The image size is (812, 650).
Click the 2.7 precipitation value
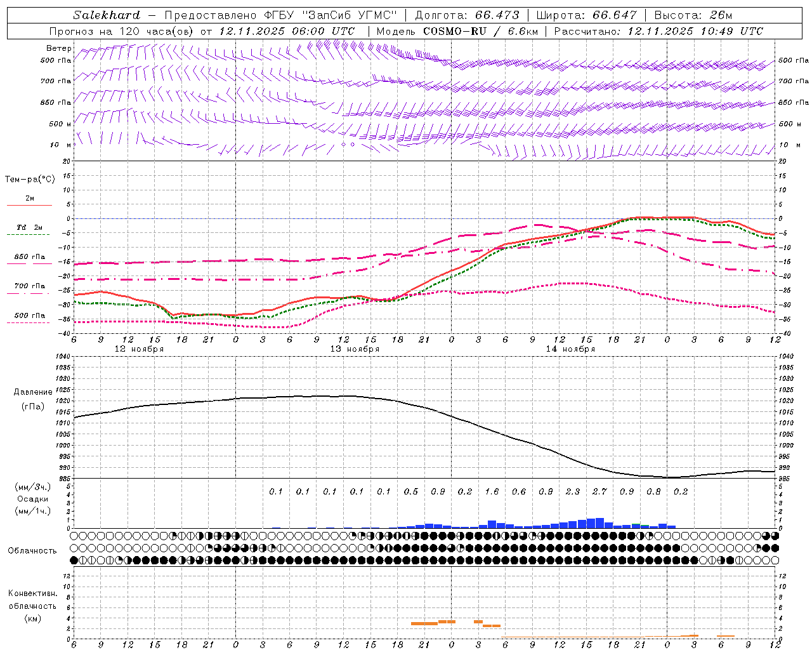(599, 492)
